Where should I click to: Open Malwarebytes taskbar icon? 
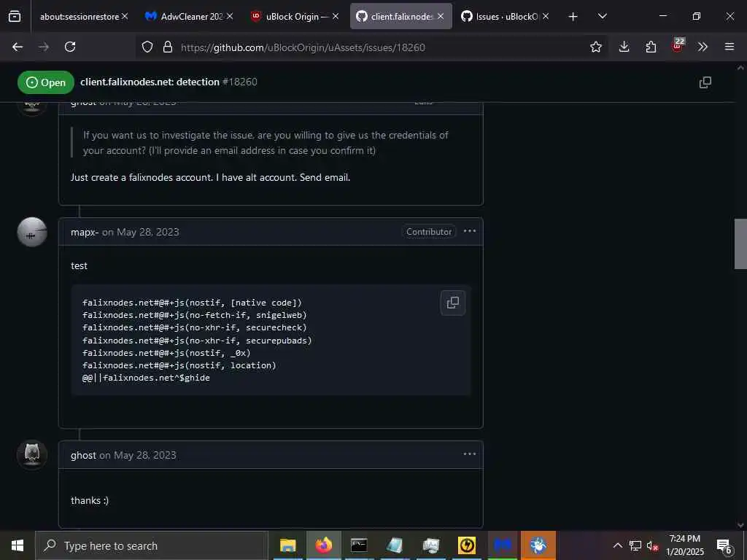[503, 545]
